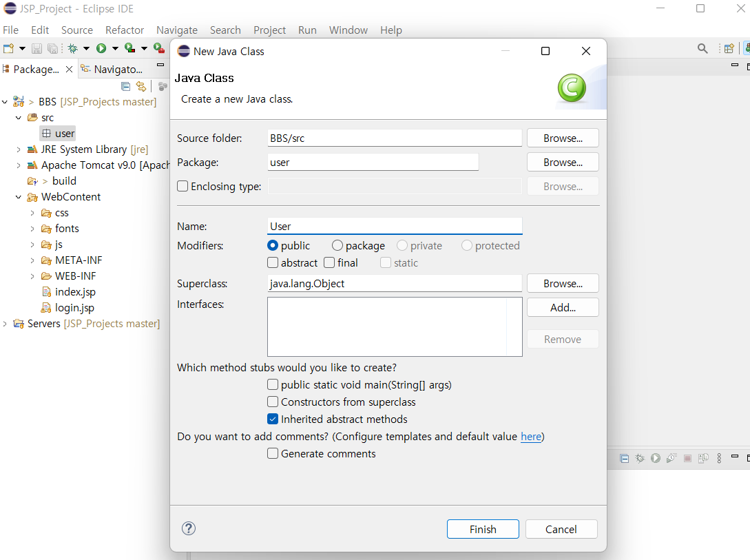Open the Coverage dropdown arrow in toolbar

click(x=143, y=48)
